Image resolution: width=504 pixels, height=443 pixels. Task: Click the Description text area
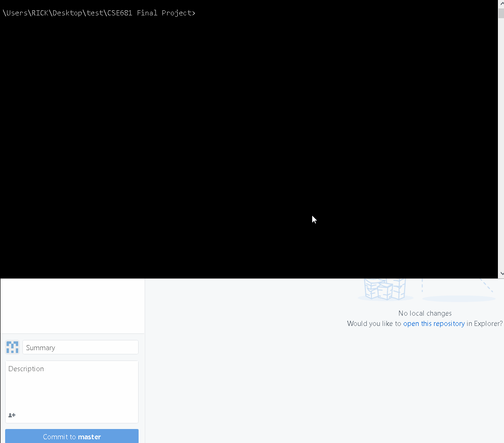point(72,392)
